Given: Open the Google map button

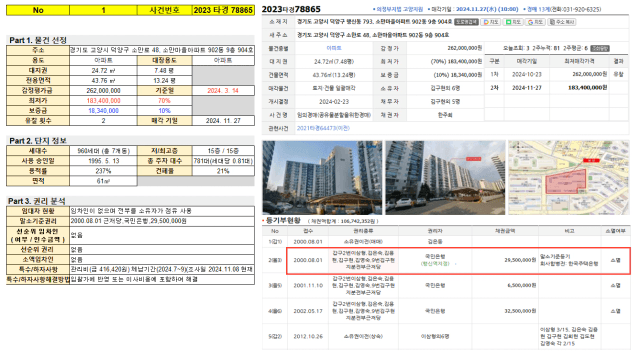Looking at the screenshot, I should click(x=535, y=22).
